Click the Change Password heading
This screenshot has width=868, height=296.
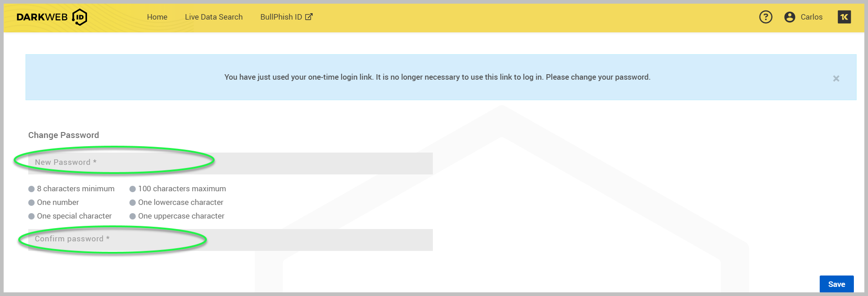point(63,135)
